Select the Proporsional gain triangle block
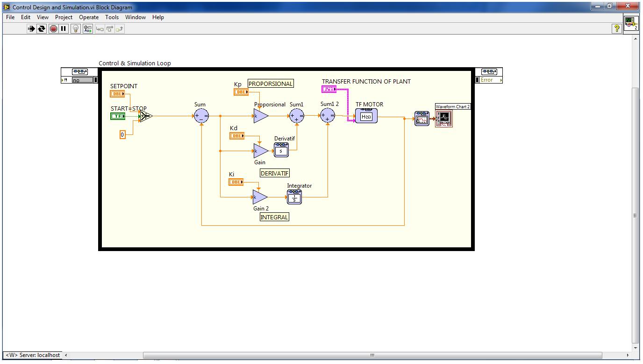643x364 pixels. tap(260, 116)
